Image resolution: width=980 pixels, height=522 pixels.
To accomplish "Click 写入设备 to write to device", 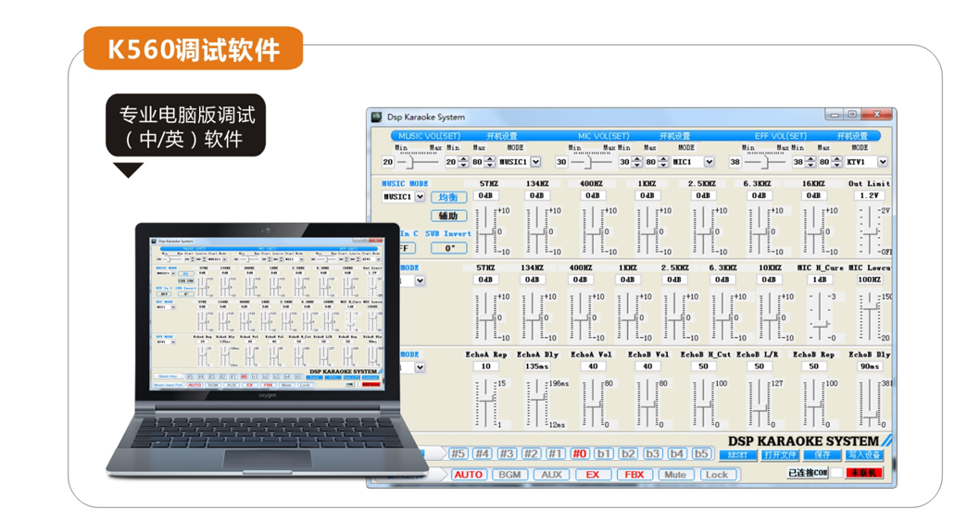I will [864, 455].
